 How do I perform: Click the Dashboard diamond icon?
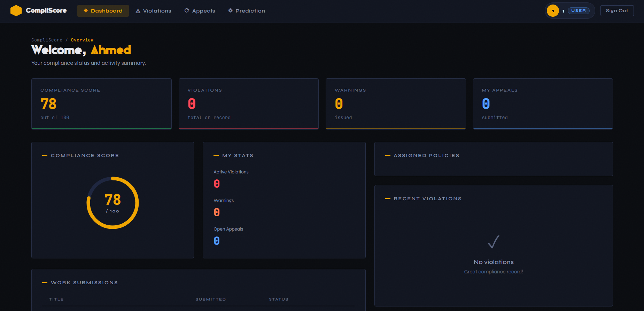pos(86,11)
